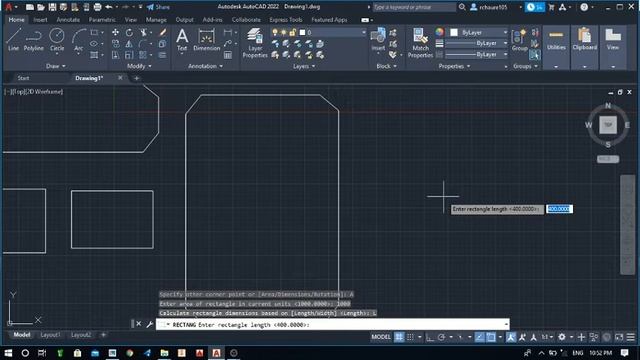Click the Table icon in Annotation panel
Image resolution: width=640 pixels, height=360 pixels.
coord(228,55)
